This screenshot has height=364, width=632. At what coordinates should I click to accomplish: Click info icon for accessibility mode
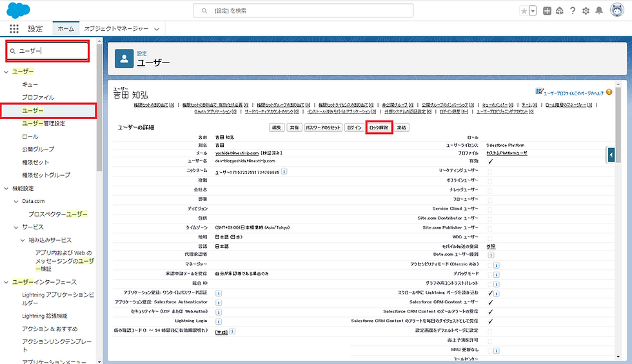pyautogui.click(x=497, y=265)
